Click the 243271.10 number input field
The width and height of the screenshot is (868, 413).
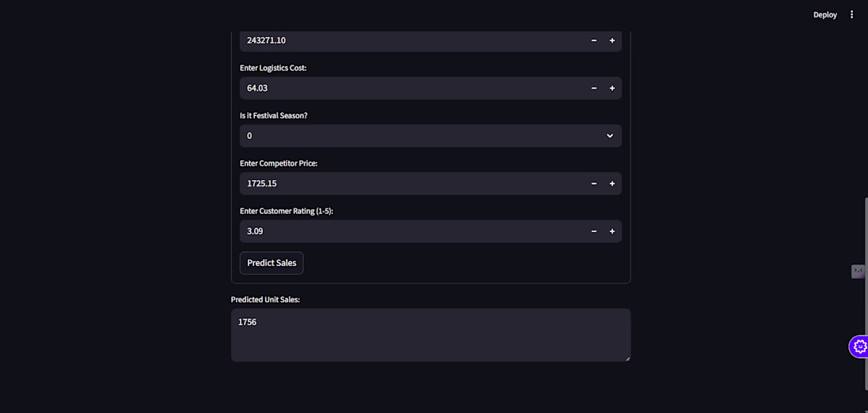point(410,40)
